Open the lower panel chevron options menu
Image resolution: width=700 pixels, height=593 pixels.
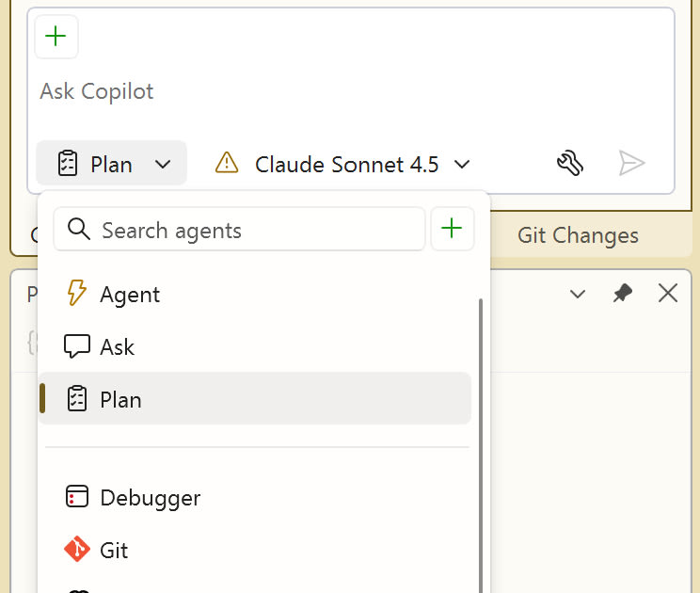(x=578, y=294)
